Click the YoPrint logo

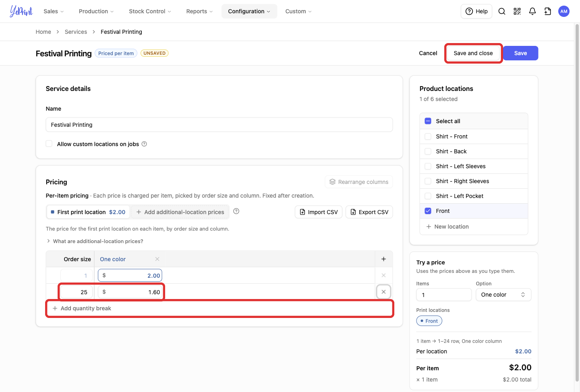click(x=21, y=11)
